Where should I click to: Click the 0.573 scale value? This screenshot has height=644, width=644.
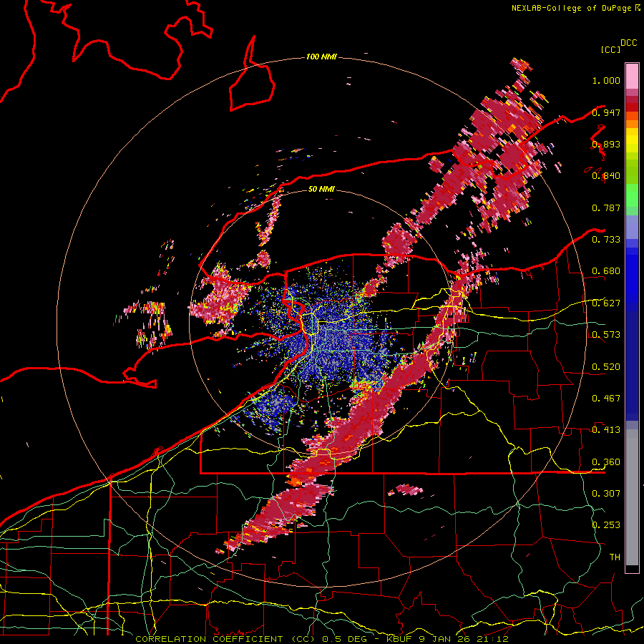click(x=606, y=335)
